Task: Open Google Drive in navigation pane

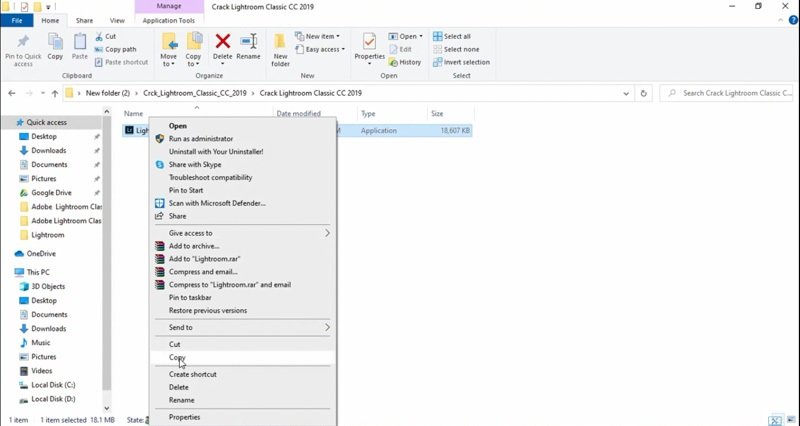Action: (x=51, y=193)
